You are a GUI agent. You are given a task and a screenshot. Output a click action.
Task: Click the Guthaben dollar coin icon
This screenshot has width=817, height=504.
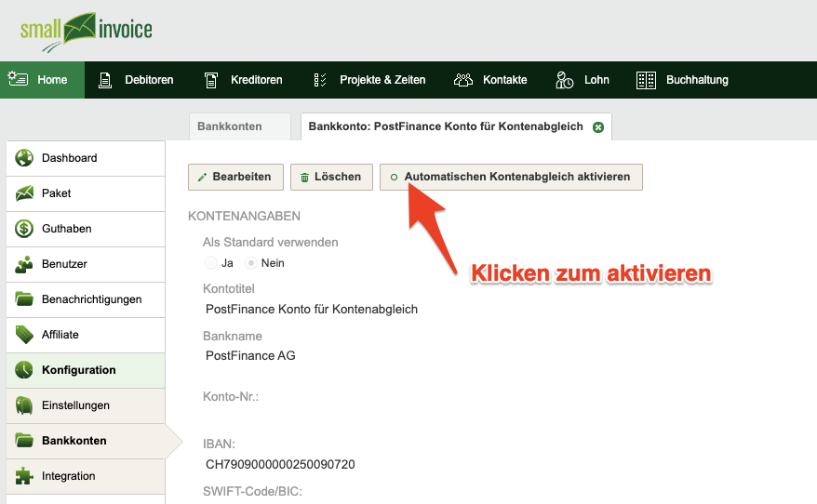24,229
